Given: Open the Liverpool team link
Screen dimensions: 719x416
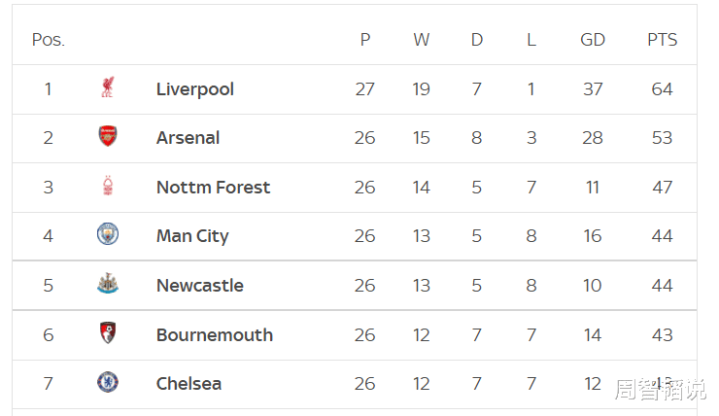Looking at the screenshot, I should pos(195,89).
